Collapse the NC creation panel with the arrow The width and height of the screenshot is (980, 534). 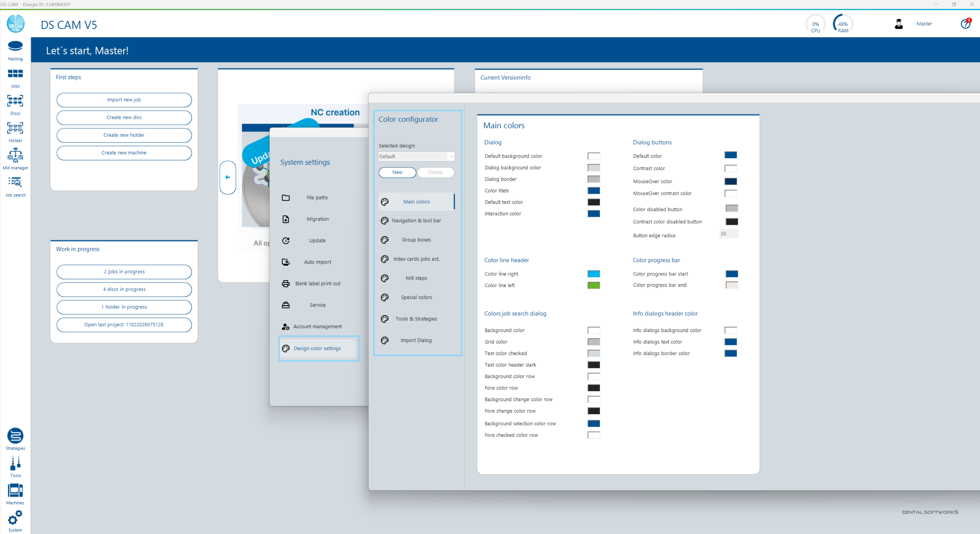227,177
